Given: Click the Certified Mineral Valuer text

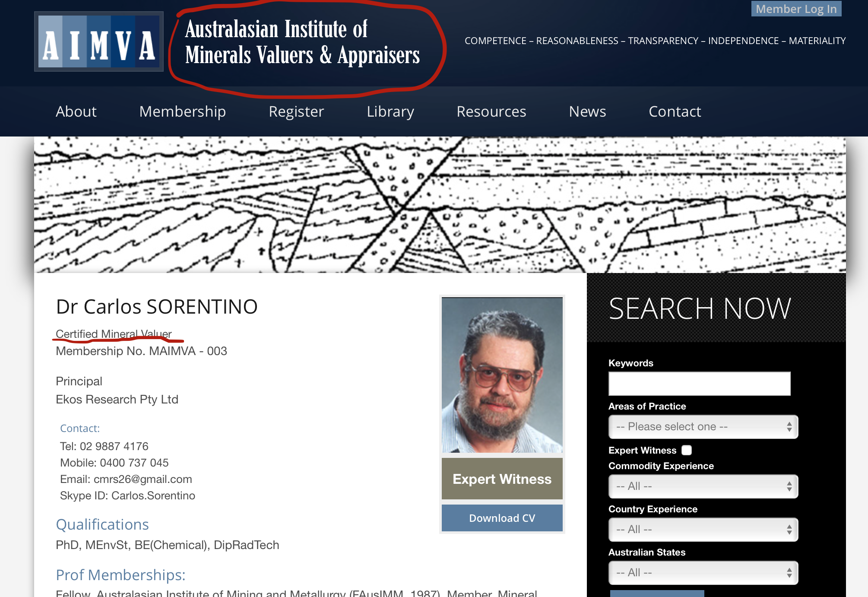Looking at the screenshot, I should [x=114, y=334].
